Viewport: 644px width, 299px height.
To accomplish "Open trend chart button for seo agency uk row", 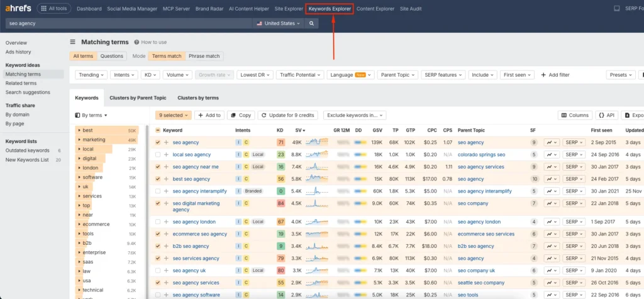I will 552,271.
